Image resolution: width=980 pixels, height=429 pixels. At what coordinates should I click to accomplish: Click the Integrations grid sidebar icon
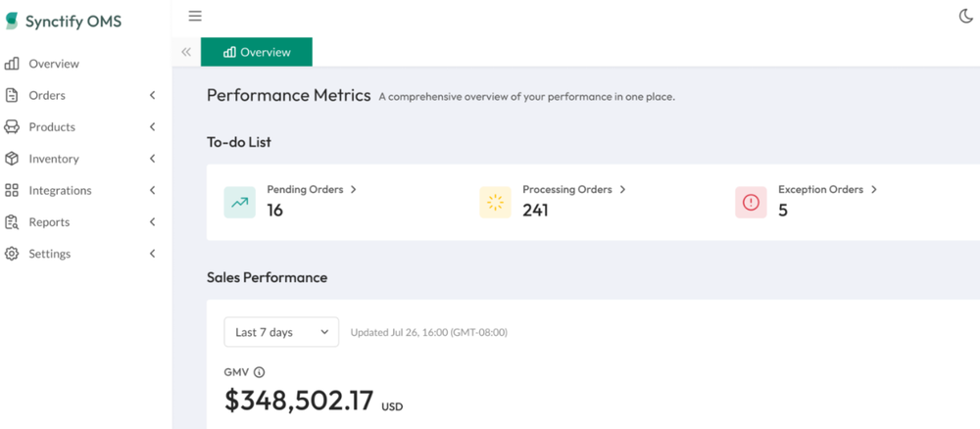(x=11, y=190)
